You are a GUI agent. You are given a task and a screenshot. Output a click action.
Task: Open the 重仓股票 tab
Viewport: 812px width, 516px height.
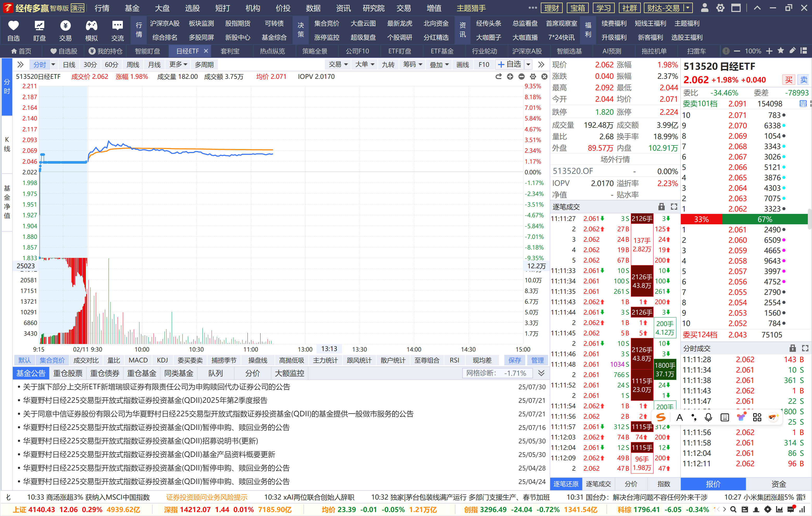point(68,373)
